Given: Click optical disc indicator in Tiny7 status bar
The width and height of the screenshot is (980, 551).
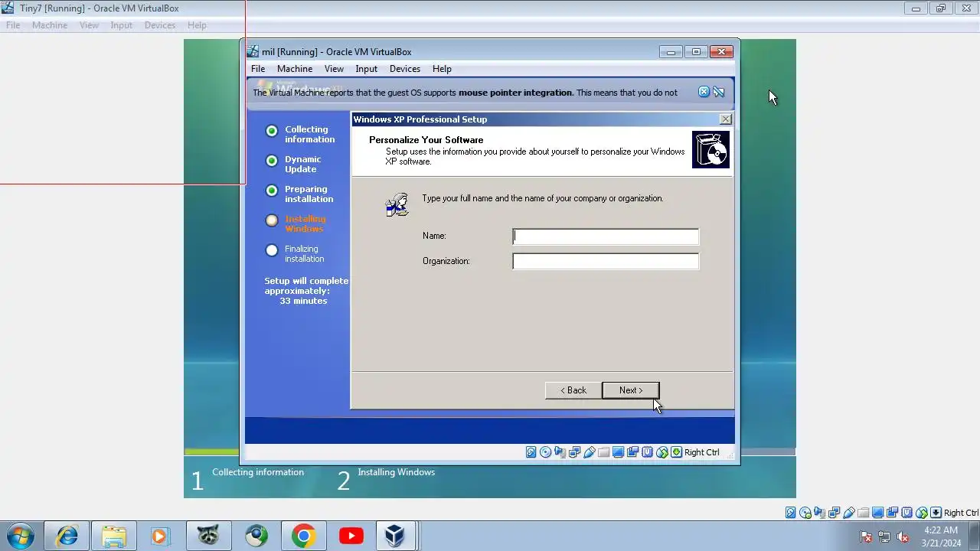Looking at the screenshot, I should 805,513.
